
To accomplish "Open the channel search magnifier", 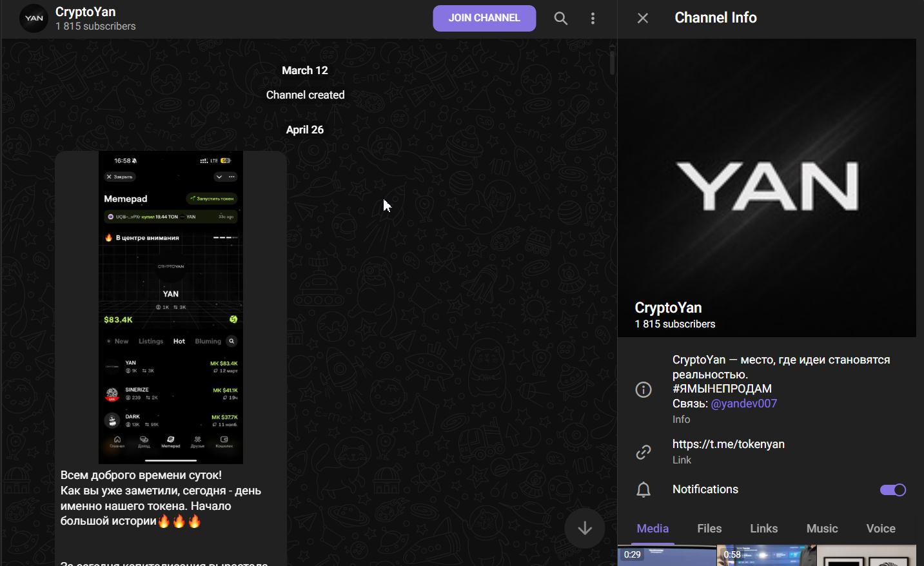I will coord(561,18).
